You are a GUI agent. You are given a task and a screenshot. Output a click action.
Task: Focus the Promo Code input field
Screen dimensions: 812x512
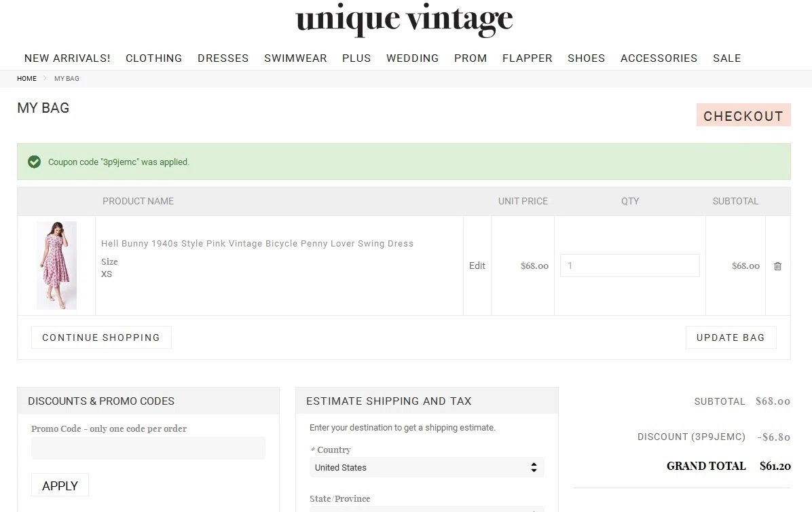pos(148,448)
